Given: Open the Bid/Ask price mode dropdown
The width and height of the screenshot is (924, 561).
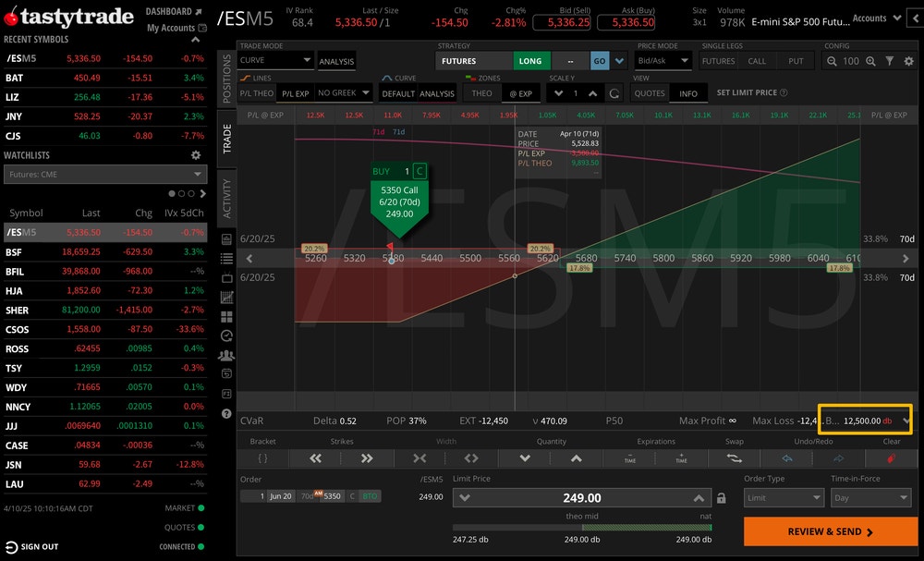Looking at the screenshot, I should tap(663, 61).
